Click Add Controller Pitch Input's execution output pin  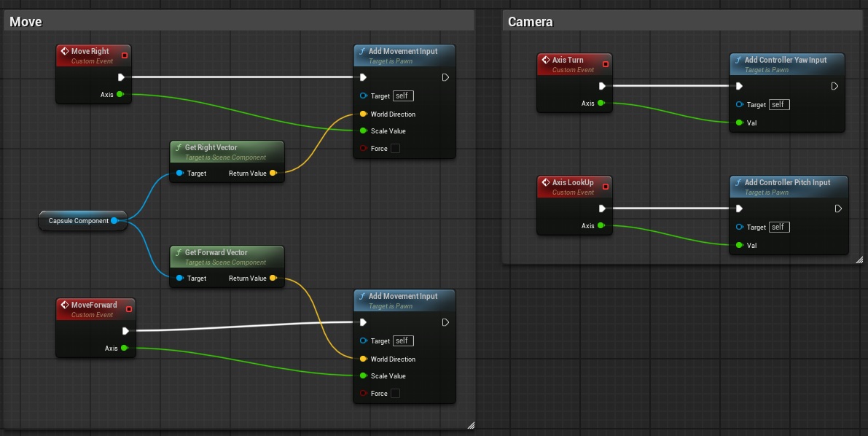(x=838, y=209)
